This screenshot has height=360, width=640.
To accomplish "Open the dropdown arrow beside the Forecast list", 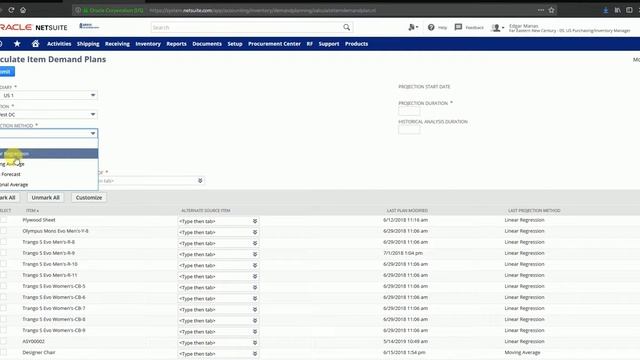I will coord(200,181).
